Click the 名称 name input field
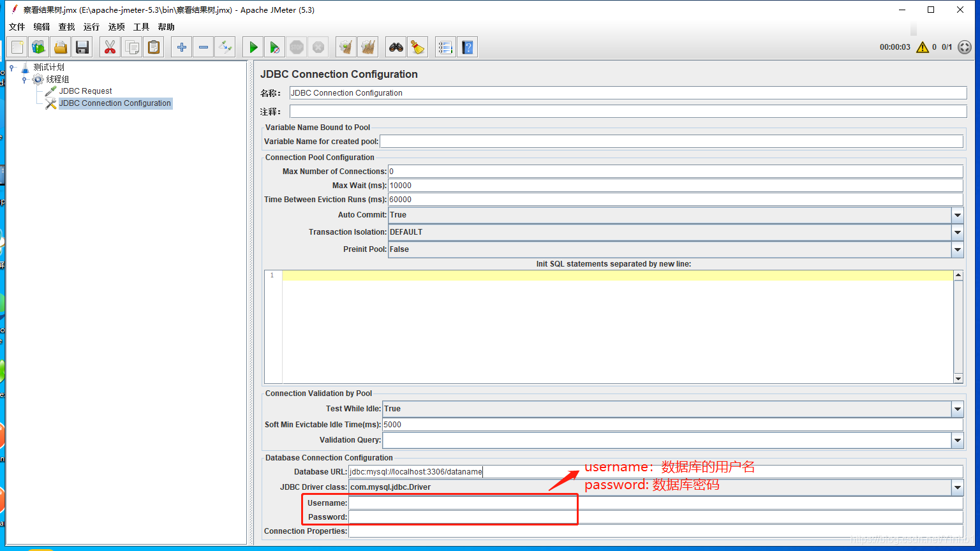980x551 pixels. tap(628, 93)
